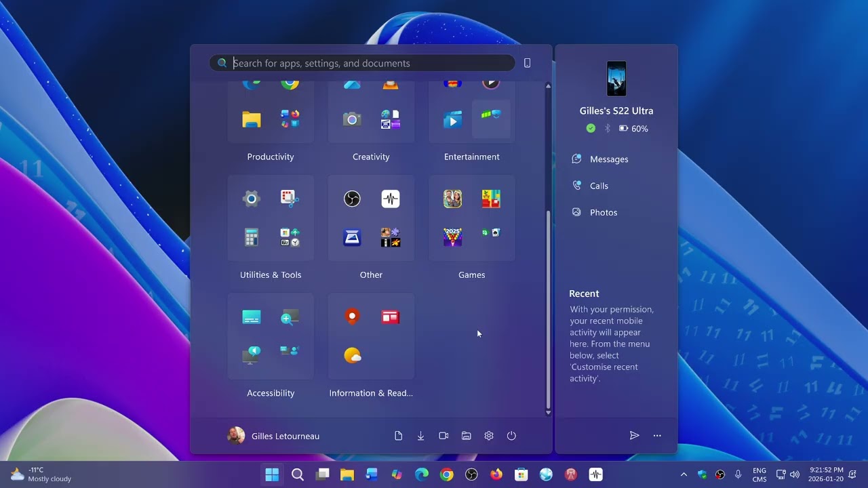Expand the remaining apps in the Creativity folder
This screenshot has width=868, height=488.
tap(391, 119)
